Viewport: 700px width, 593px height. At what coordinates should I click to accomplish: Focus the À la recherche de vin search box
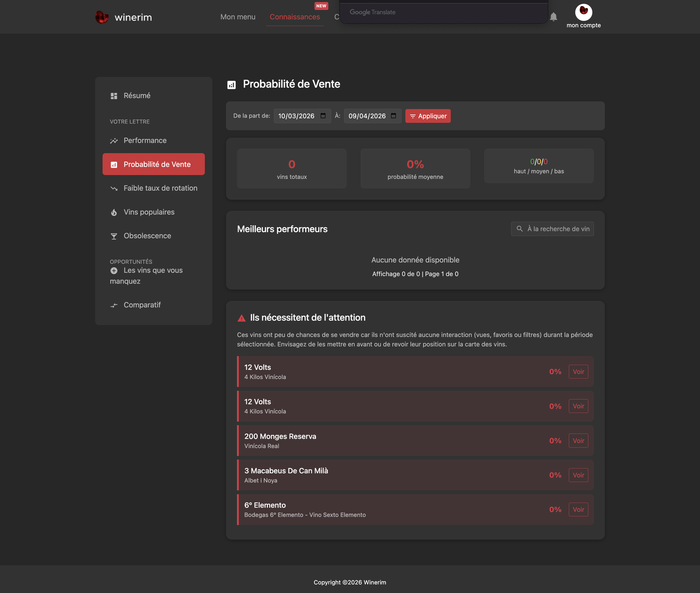(553, 229)
